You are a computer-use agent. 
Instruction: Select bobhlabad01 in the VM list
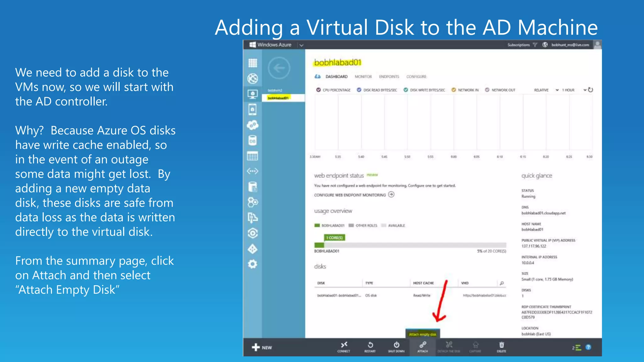click(283, 98)
